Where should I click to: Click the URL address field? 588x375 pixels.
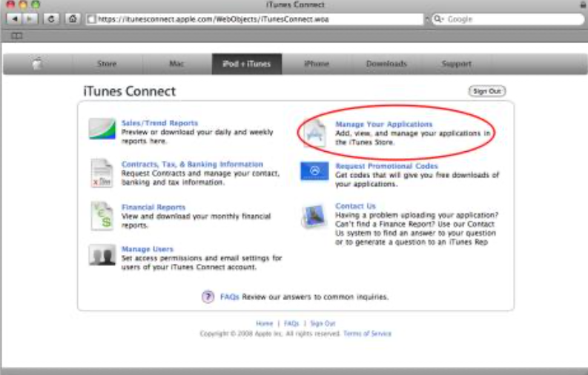(255, 19)
